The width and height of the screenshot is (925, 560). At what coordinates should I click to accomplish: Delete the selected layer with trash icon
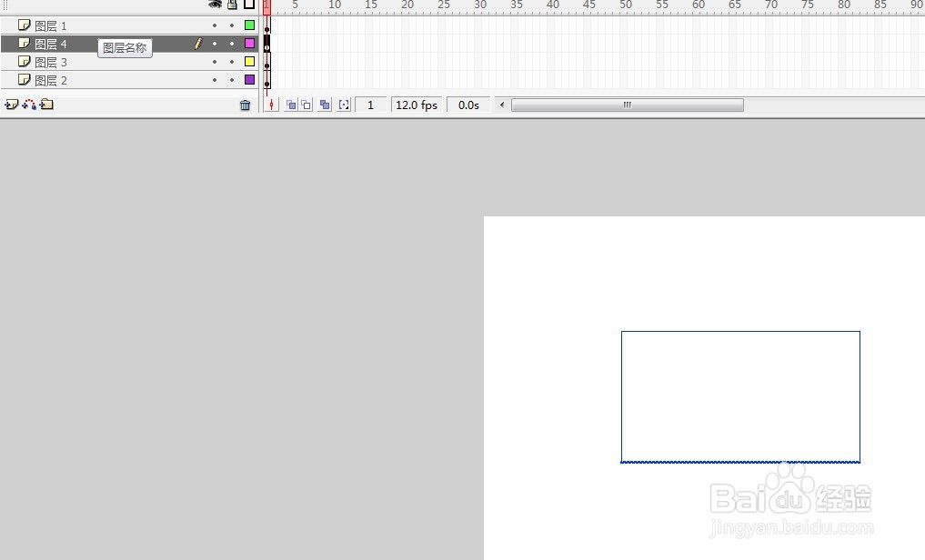tap(245, 105)
